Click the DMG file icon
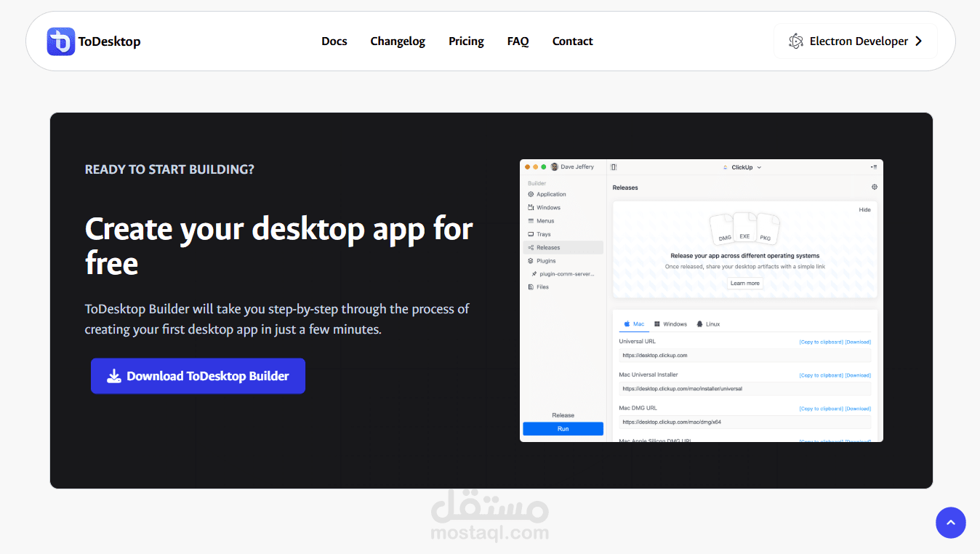The width and height of the screenshot is (980, 554). [x=723, y=230]
